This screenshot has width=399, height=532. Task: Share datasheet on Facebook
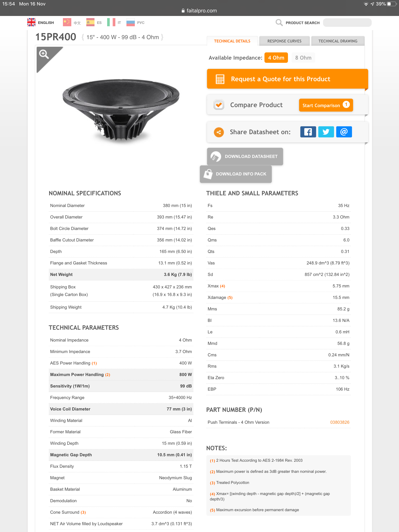[308, 132]
